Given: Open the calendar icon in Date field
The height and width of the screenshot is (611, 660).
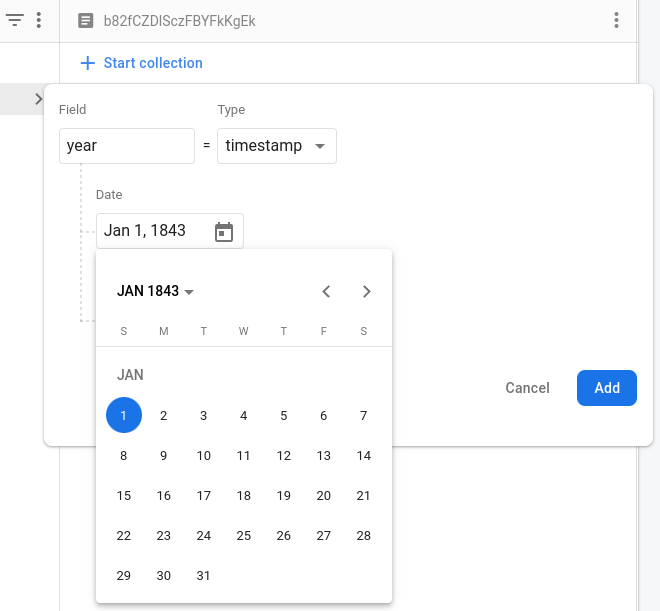Looking at the screenshot, I should 224,231.
